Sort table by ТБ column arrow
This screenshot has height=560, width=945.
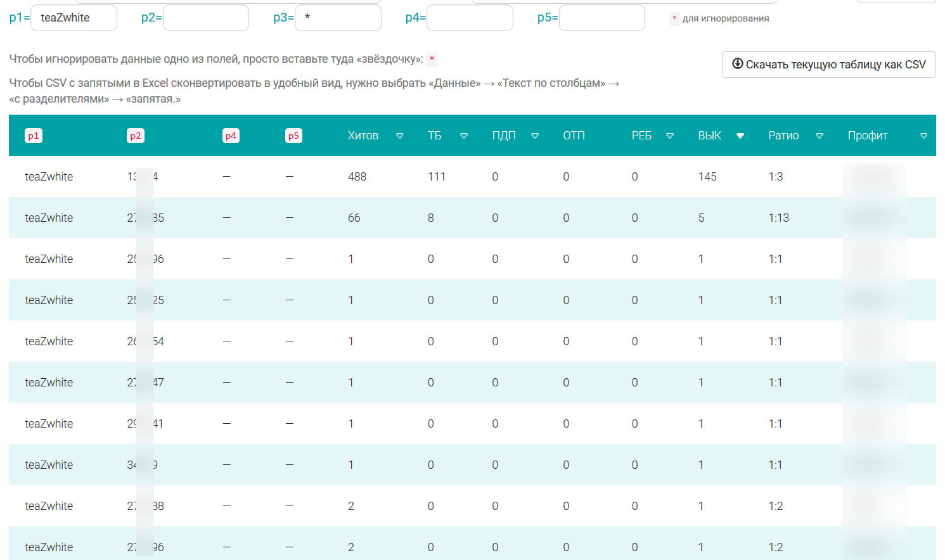[464, 136]
